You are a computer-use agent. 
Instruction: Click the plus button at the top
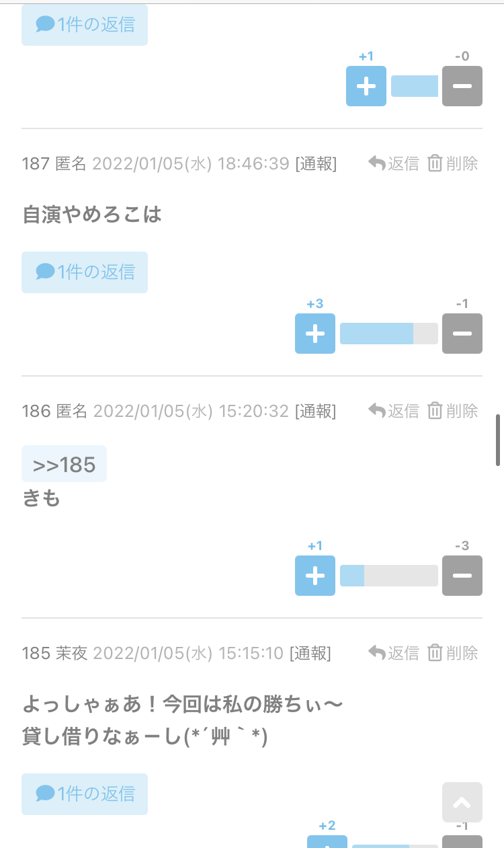click(366, 86)
